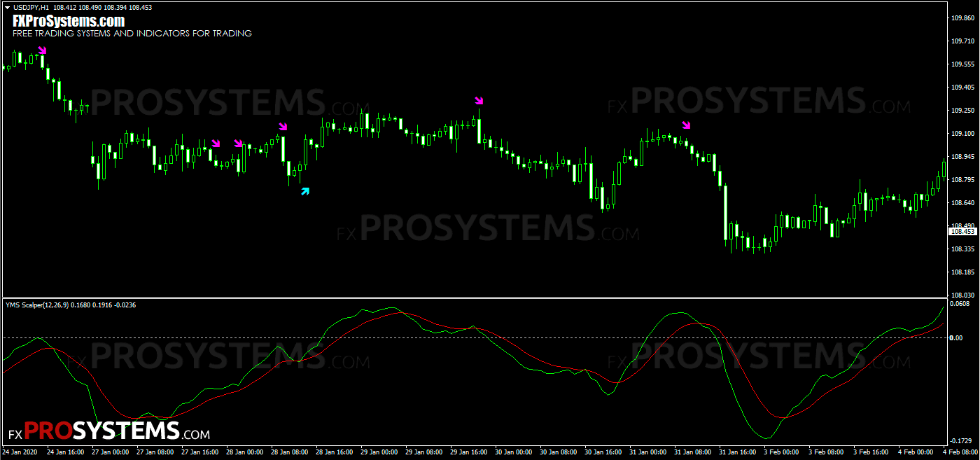This screenshot has width=980, height=460.
Task: Click the '31 Jan 00:00' time axis label
Action: click(647, 452)
